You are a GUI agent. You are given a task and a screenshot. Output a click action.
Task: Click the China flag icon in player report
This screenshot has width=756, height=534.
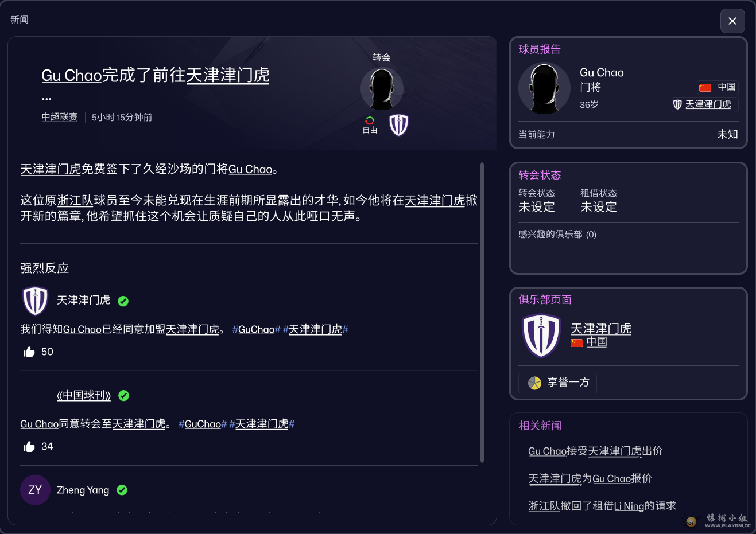pyautogui.click(x=705, y=87)
